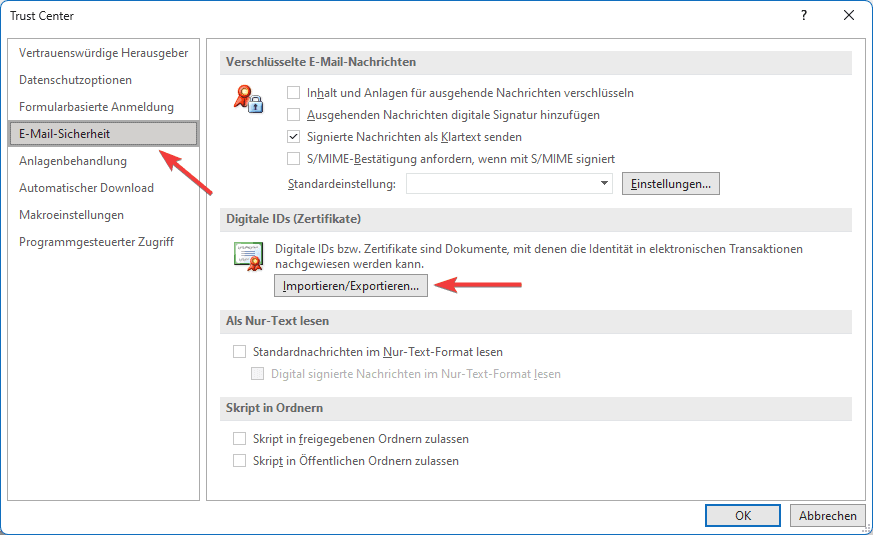Enable encrypting content and attachments for outgoing messages
The image size is (873, 535).
coord(294,93)
